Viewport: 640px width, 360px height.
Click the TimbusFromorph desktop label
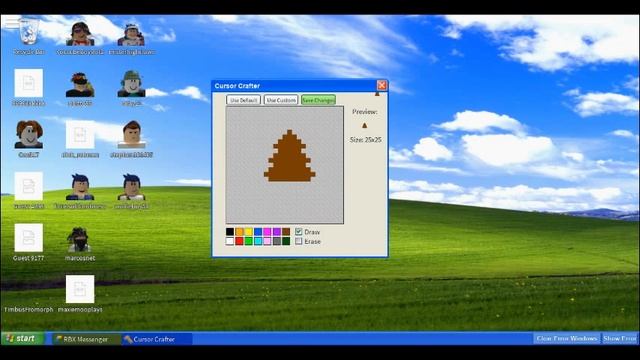pyautogui.click(x=29, y=309)
